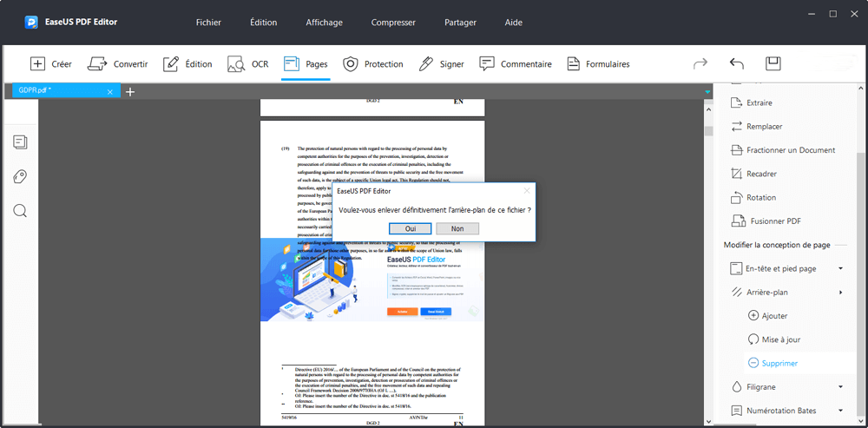Expand the Filigrane dropdown
The width and height of the screenshot is (868, 428).
840,387
